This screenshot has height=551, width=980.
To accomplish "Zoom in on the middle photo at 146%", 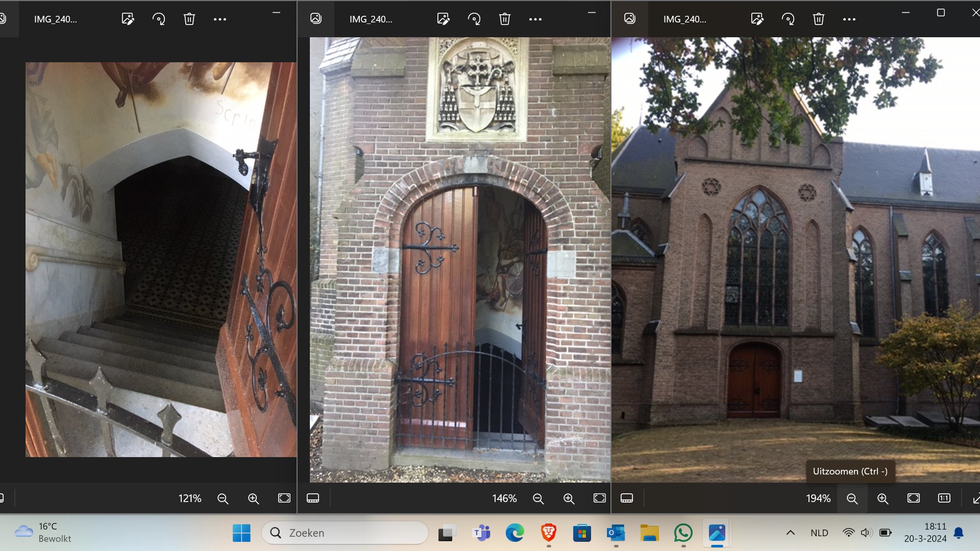I will point(569,498).
